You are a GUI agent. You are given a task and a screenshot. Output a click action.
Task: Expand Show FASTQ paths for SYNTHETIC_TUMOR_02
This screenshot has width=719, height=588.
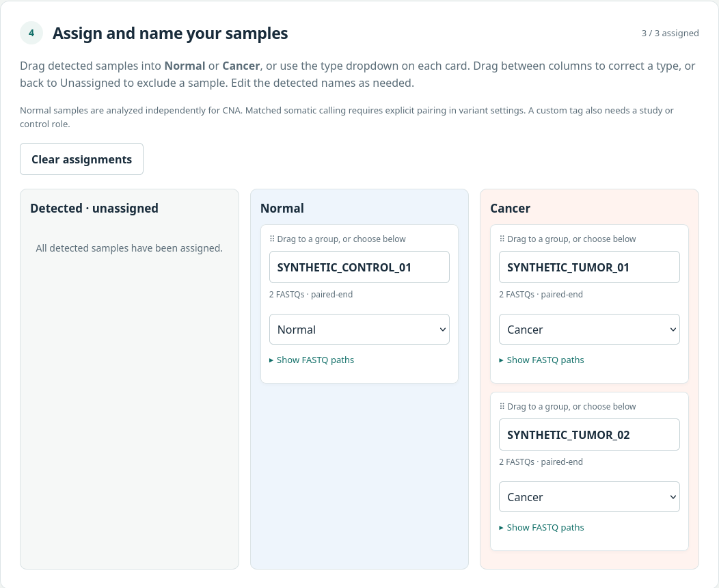pyautogui.click(x=541, y=527)
